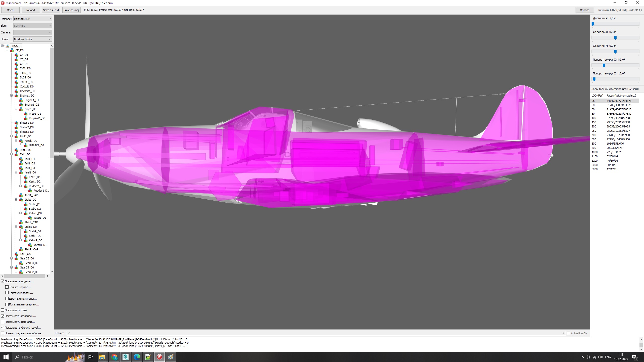Screen dimensions: 644x362
Task: Click the Поворот вокруг X slider handle
Action: pos(604,65)
